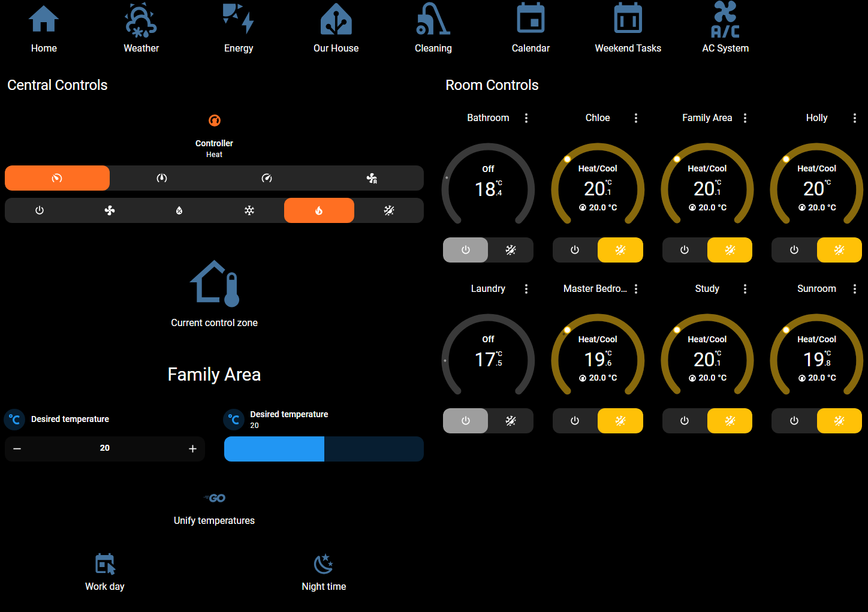The image size is (868, 612).
Task: Go to the Energy view
Action: [239, 29]
